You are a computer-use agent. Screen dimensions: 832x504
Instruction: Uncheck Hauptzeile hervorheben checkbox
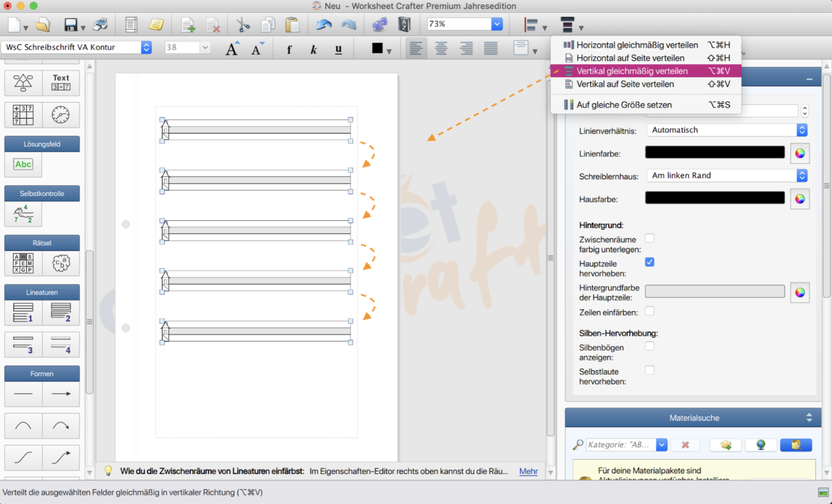(x=649, y=262)
